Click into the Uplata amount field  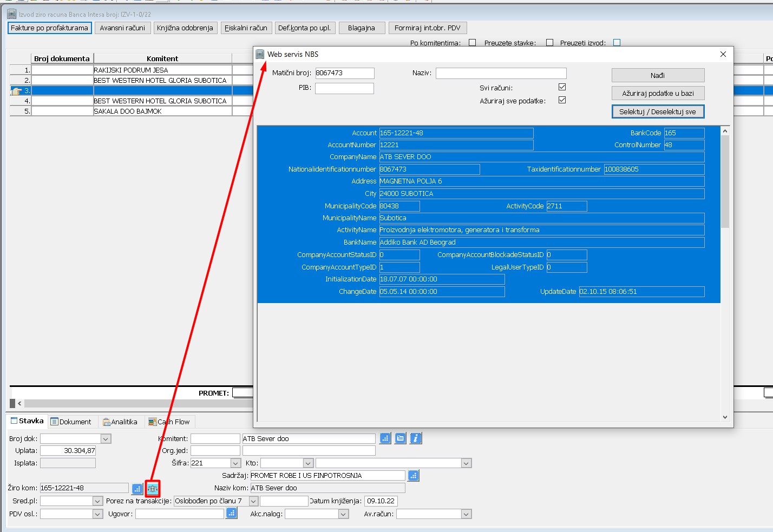point(68,451)
